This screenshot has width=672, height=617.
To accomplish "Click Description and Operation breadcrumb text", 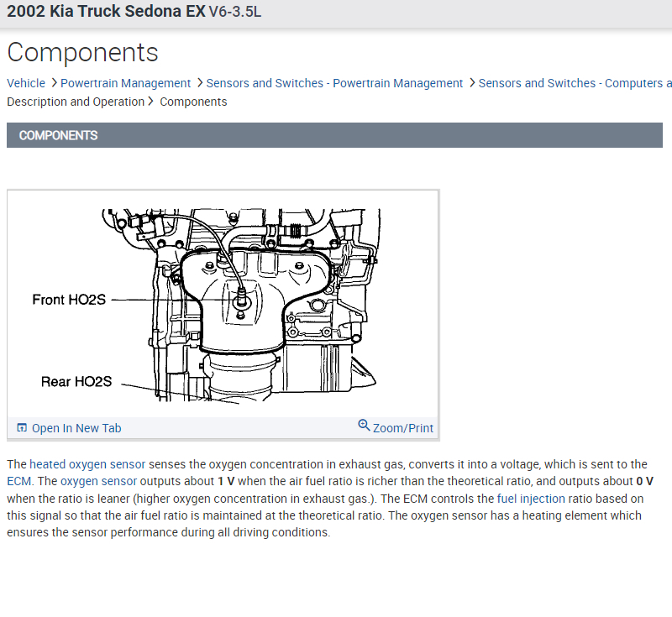I will [76, 102].
